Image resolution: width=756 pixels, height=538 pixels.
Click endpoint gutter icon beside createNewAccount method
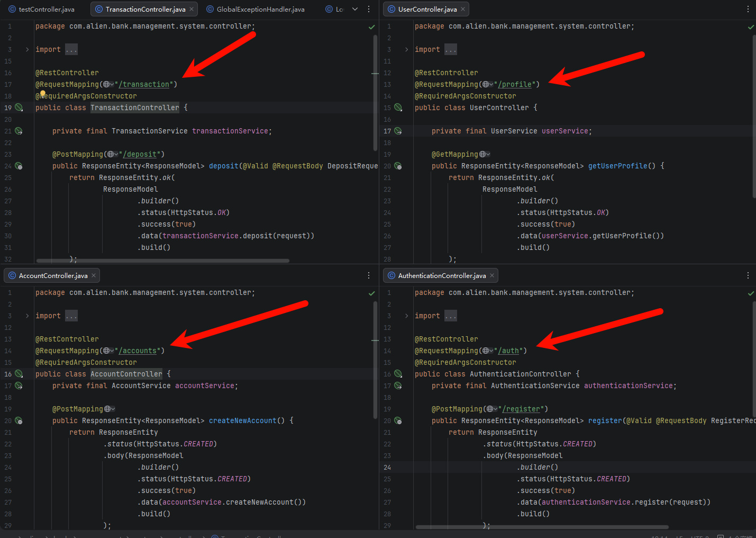coord(19,420)
